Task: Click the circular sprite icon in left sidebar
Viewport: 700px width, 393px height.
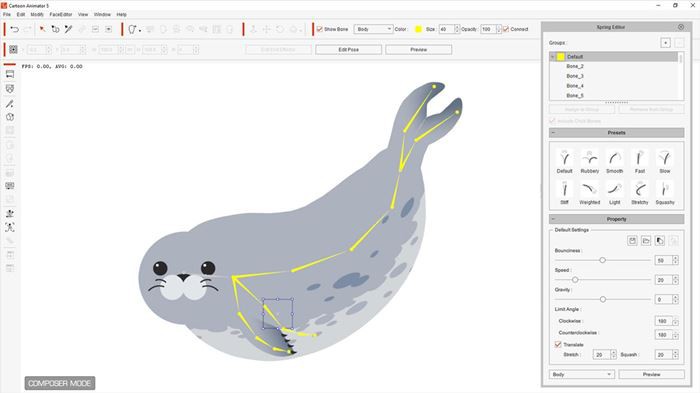Action: (x=10, y=117)
